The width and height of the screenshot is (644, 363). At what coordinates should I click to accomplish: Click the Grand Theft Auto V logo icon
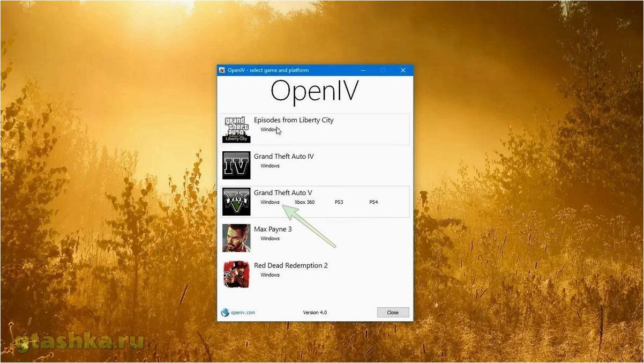236,202
